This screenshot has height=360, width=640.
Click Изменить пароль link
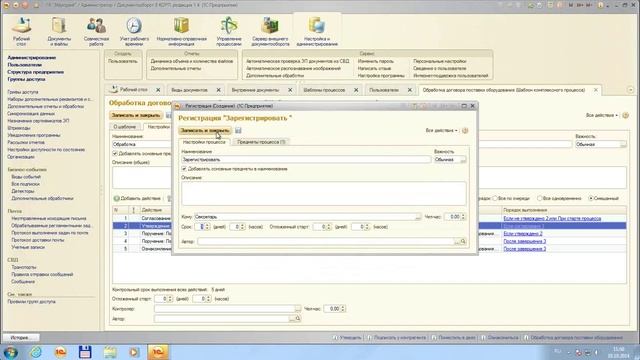pyautogui.click(x=376, y=61)
